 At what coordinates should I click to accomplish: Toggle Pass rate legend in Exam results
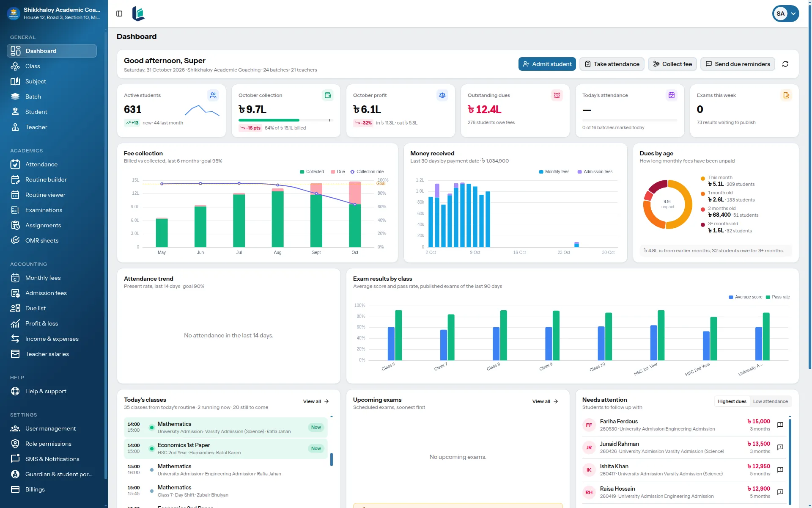click(778, 297)
